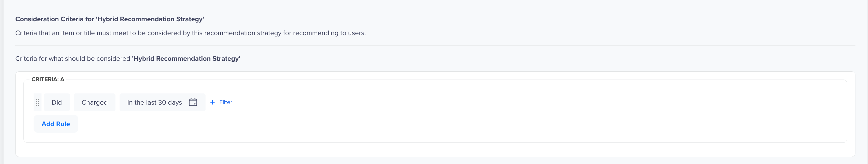Click 'Criteria for what should be considered' text
Image resolution: width=868 pixels, height=164 pixels.
point(73,59)
